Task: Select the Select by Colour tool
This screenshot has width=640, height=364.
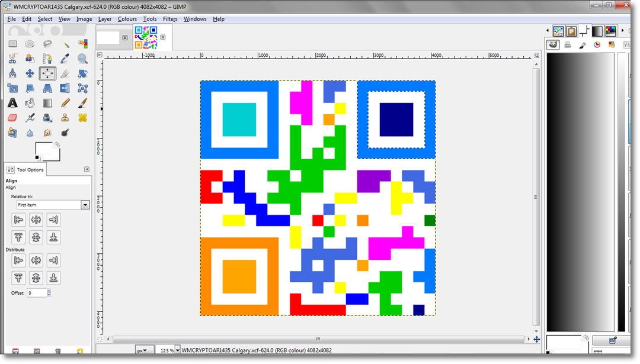Action: tap(82, 44)
